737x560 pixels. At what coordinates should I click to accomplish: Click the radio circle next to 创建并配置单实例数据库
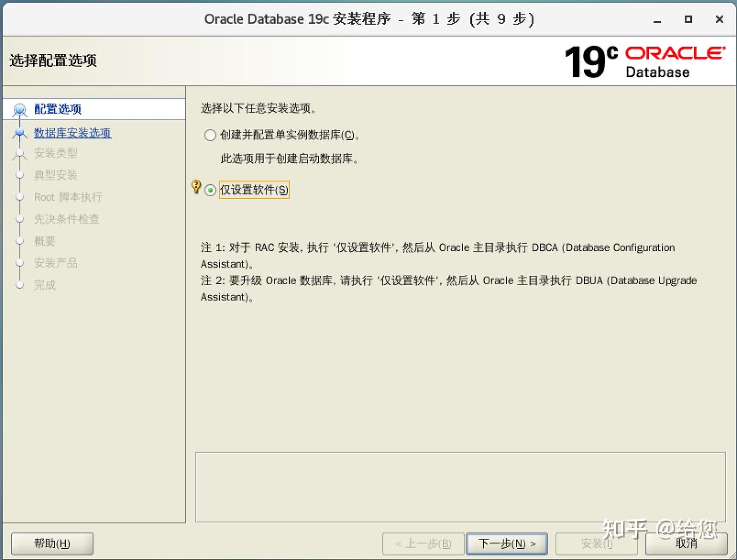pyautogui.click(x=210, y=135)
